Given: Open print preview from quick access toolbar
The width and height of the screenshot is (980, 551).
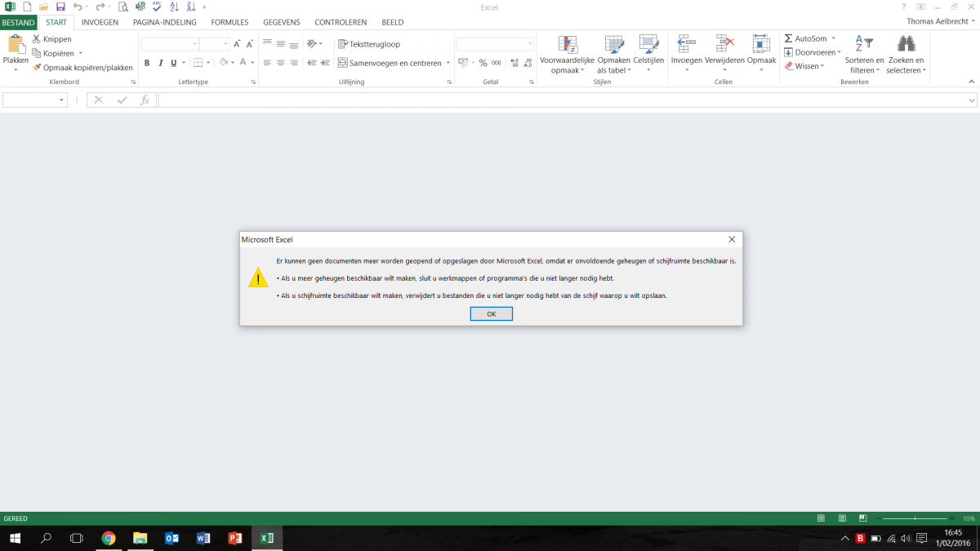Looking at the screenshot, I should [x=123, y=7].
